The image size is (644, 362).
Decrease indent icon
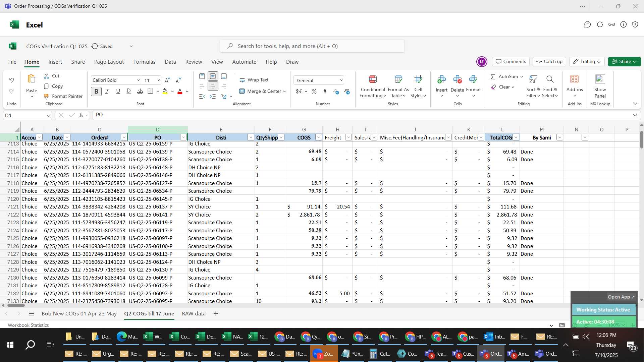[202, 97]
